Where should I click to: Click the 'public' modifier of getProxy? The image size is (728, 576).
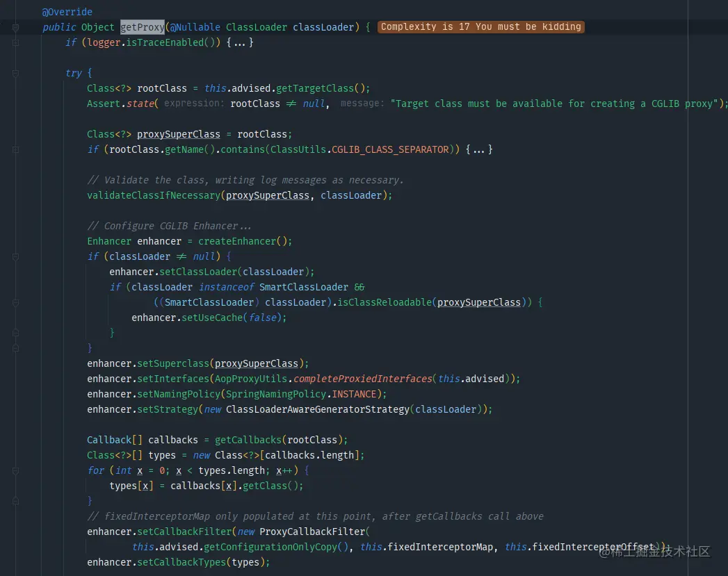tap(59, 27)
